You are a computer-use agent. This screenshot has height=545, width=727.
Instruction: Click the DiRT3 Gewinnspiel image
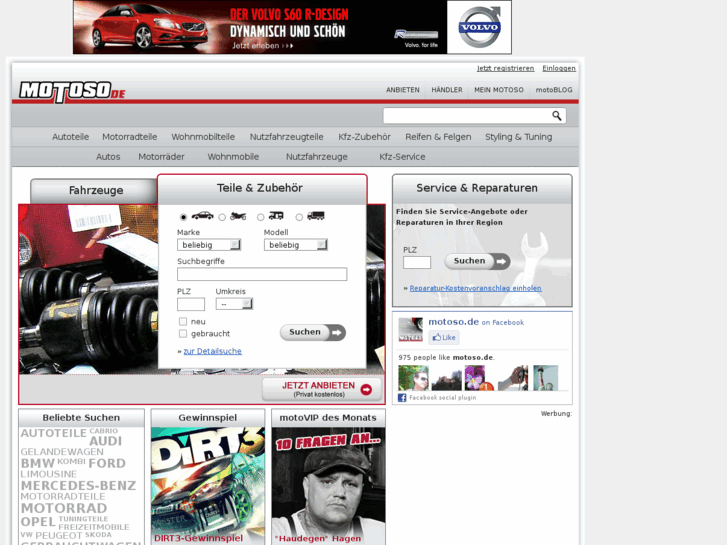[208, 486]
